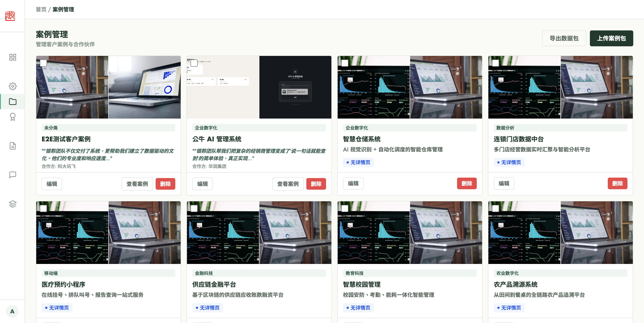Viewport: 644px width, 323px height.
Task: Delete the 连锁门店数据中台 card
Action: (617, 183)
